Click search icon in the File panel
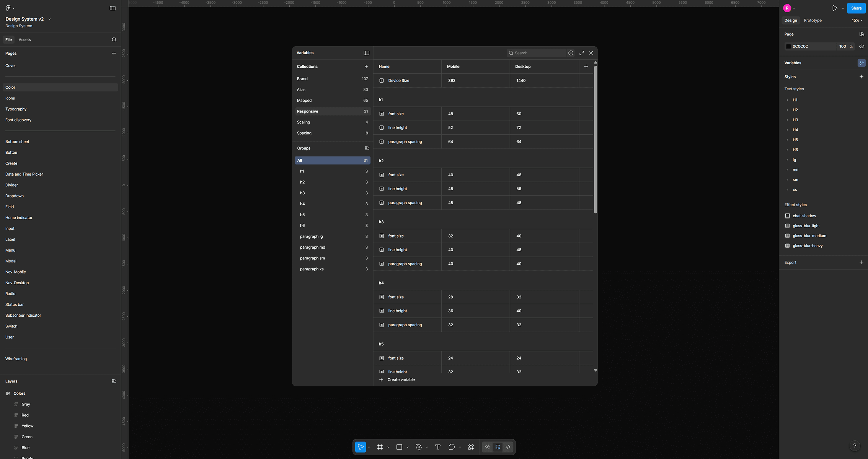Screen dimensions: 868x459 pyautogui.click(x=114, y=40)
